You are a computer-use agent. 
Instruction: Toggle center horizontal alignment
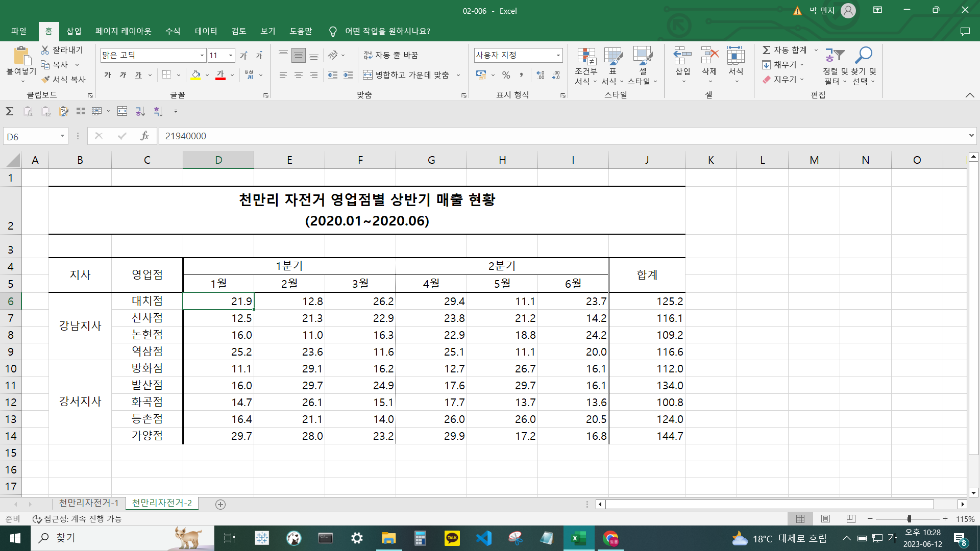299,75
